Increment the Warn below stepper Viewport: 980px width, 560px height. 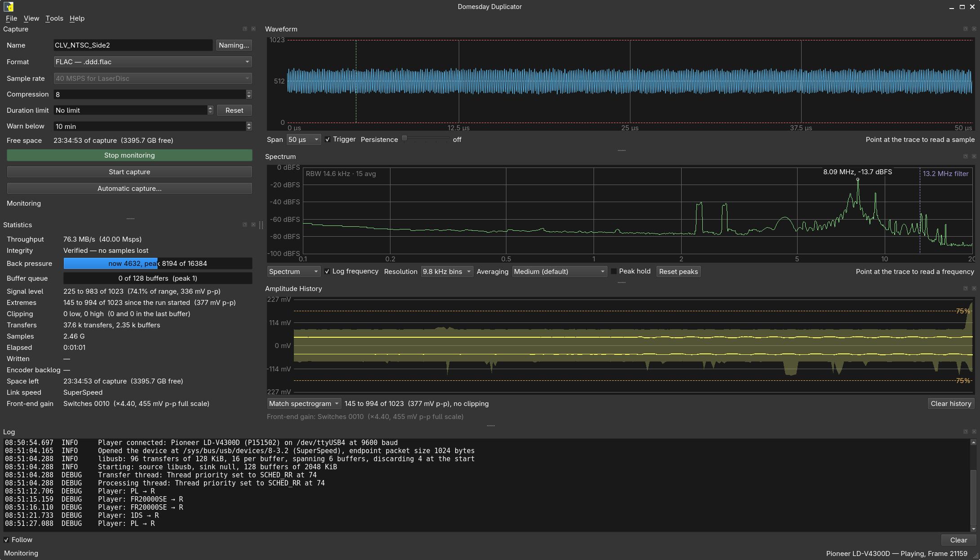[x=249, y=124]
